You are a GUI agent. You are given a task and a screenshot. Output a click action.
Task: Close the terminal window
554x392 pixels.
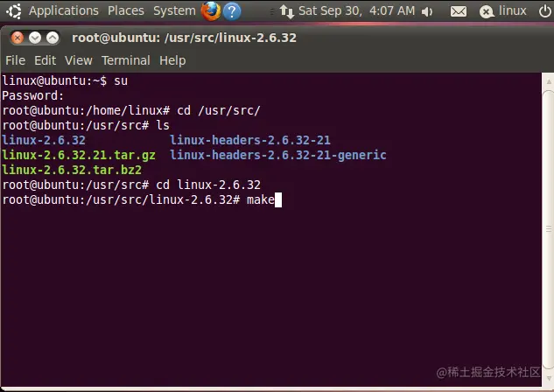point(17,38)
